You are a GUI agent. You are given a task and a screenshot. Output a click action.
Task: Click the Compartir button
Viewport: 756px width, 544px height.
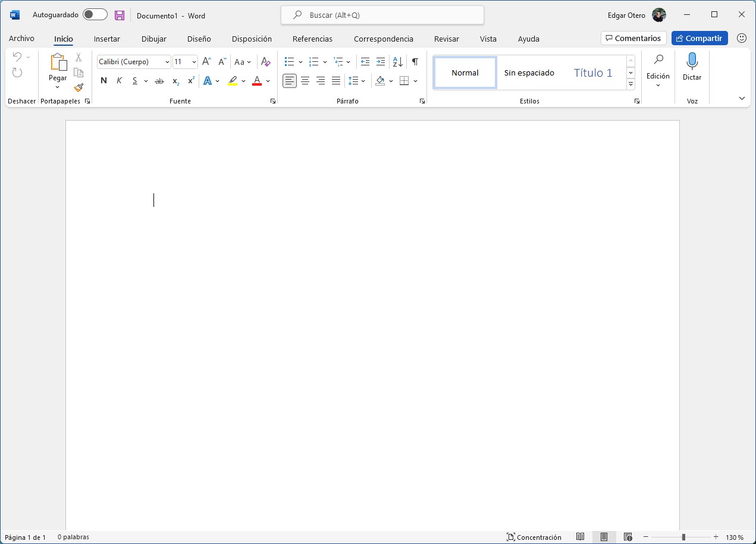[699, 38]
